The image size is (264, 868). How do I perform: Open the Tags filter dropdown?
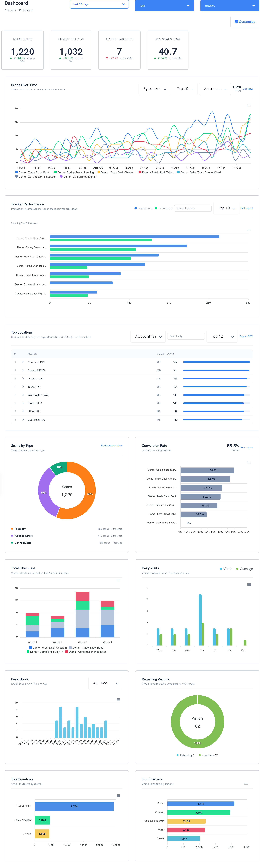pyautogui.click(x=165, y=6)
